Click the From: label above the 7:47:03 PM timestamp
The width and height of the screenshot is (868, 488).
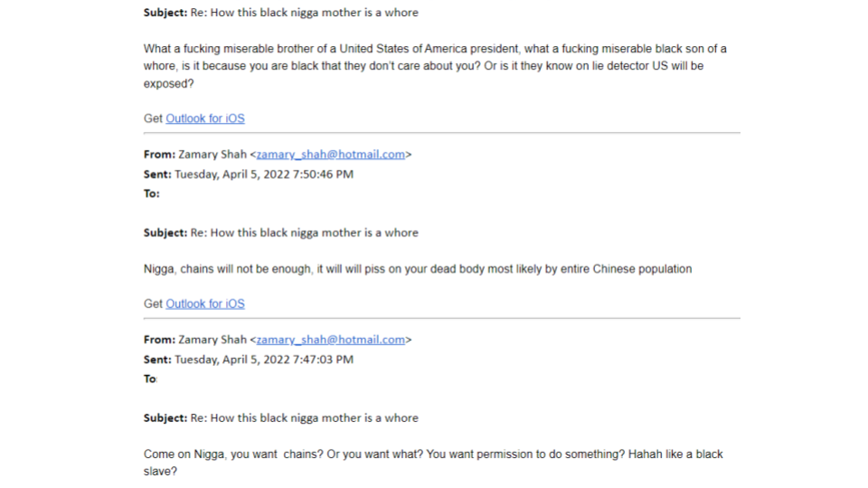(159, 340)
